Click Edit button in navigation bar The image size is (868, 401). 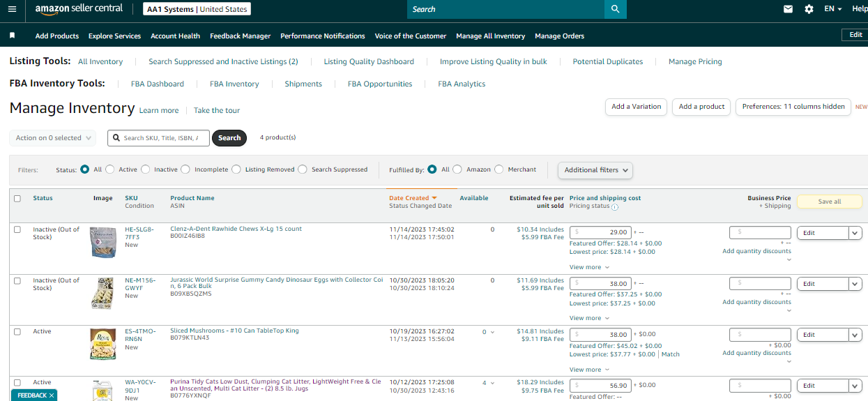(855, 35)
